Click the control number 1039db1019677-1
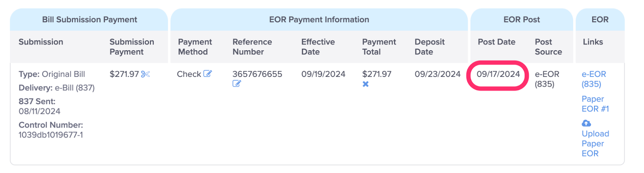The width and height of the screenshot is (644, 173). 51,135
